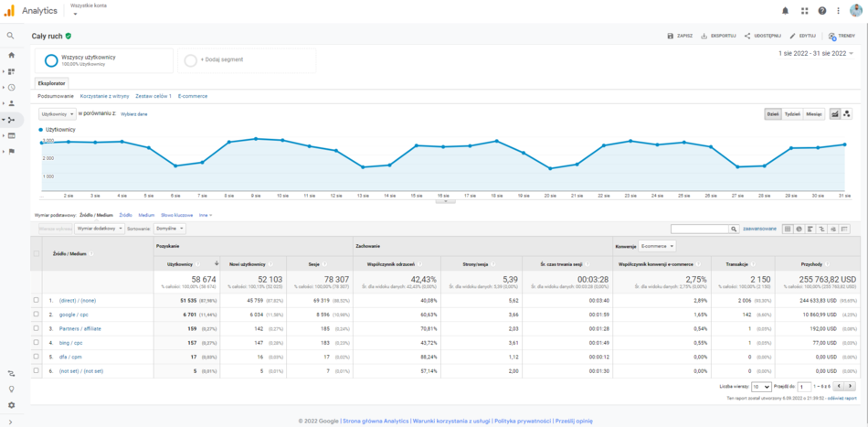Switch to Korzystanie z witryny tab
This screenshot has width=868, height=427.
pyautogui.click(x=104, y=95)
